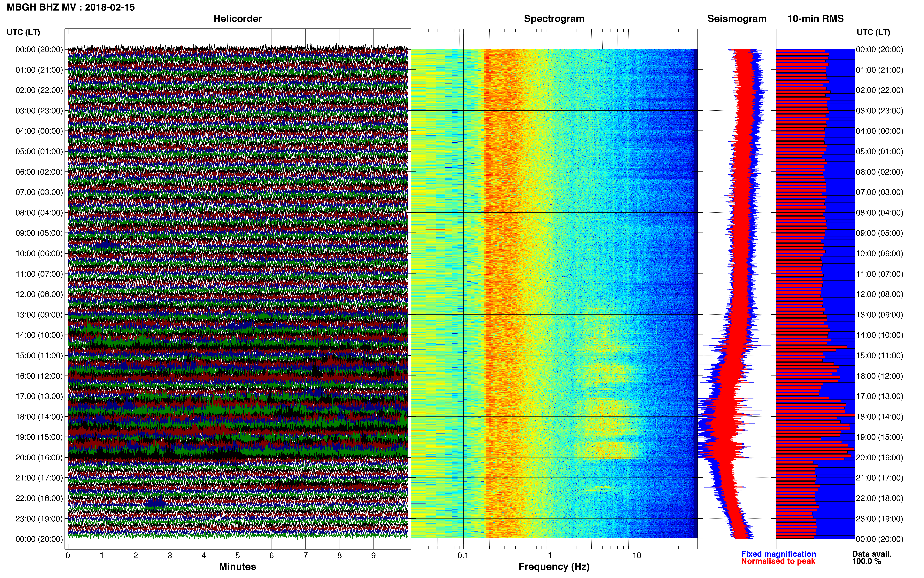Click the left '21:00 (17:00)' time label
This screenshot has height=578, width=924.
(39, 478)
